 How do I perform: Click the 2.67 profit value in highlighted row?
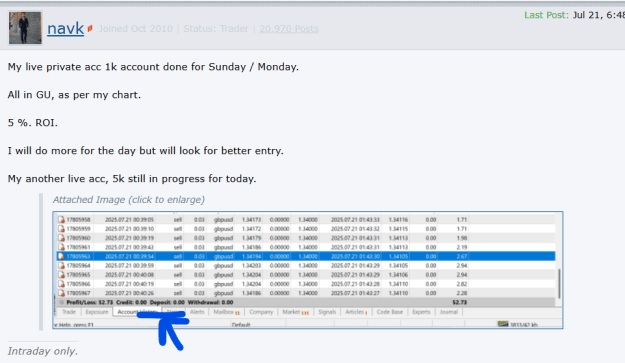click(x=462, y=256)
